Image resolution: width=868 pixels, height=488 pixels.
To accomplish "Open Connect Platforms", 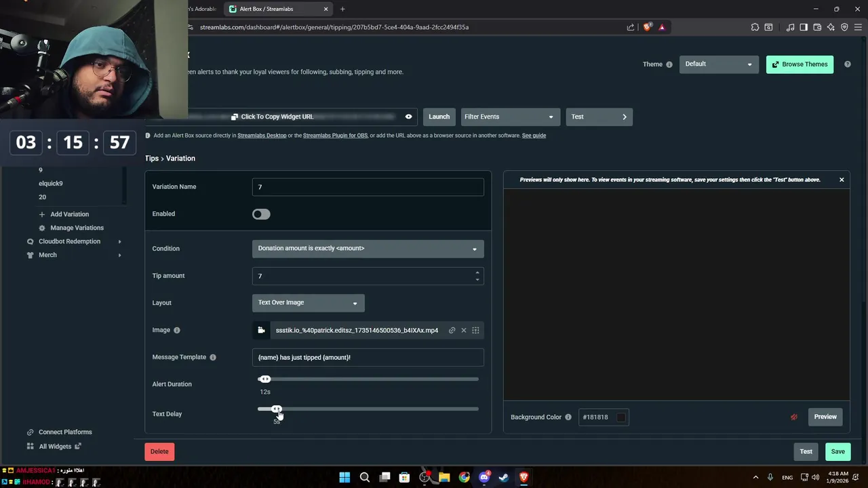I will click(65, 432).
